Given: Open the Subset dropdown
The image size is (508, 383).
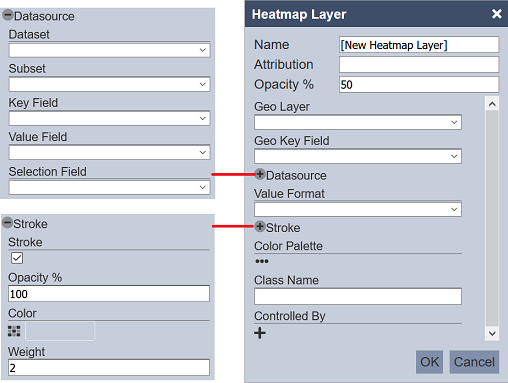Looking at the screenshot, I should (109, 84).
